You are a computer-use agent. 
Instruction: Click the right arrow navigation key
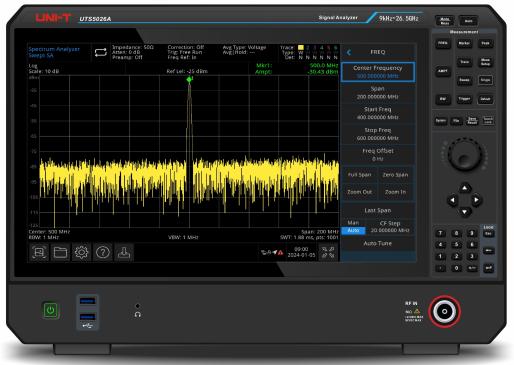coord(477,200)
